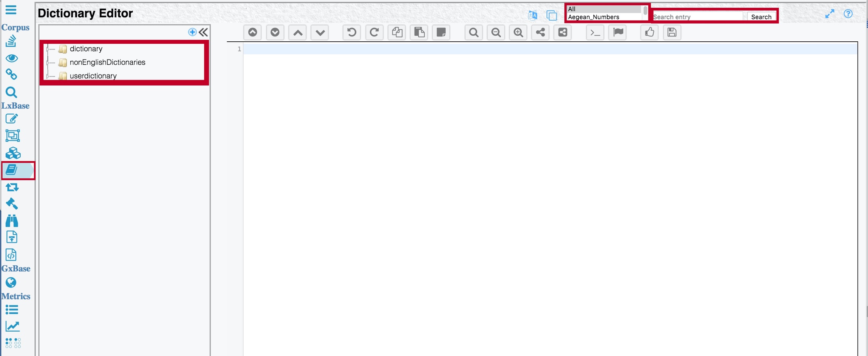Image resolution: width=868 pixels, height=356 pixels.
Task: Open the loop arrows icon in sidebar
Action: [12, 187]
